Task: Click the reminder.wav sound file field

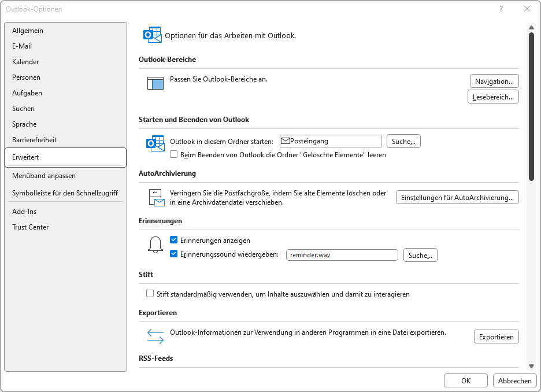Action: point(342,255)
